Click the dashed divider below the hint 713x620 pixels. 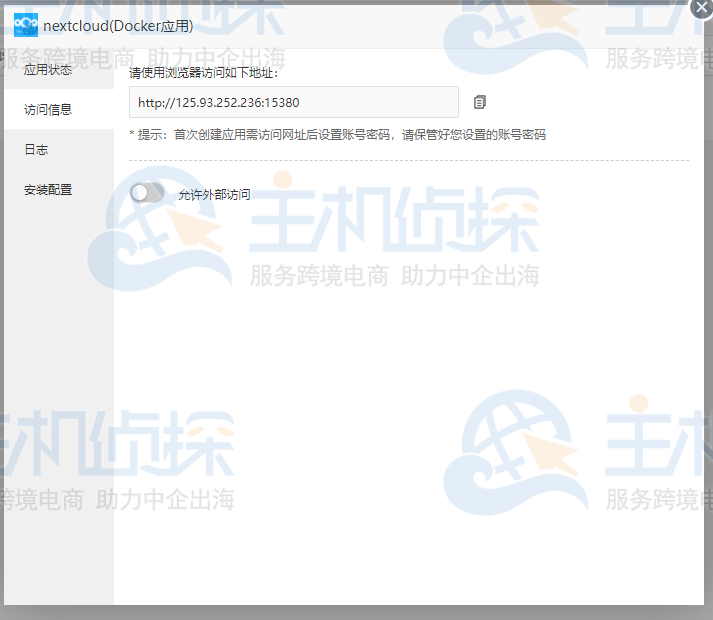coord(408,160)
